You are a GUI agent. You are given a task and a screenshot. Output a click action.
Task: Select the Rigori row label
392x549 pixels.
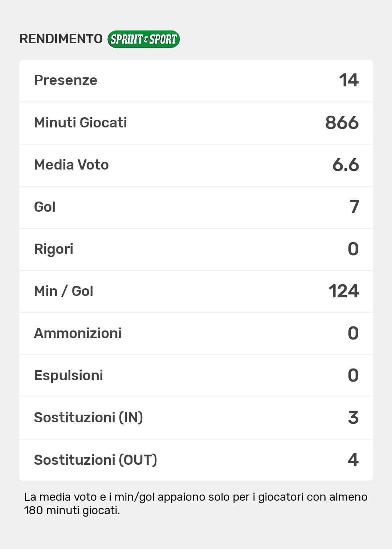[54, 249]
